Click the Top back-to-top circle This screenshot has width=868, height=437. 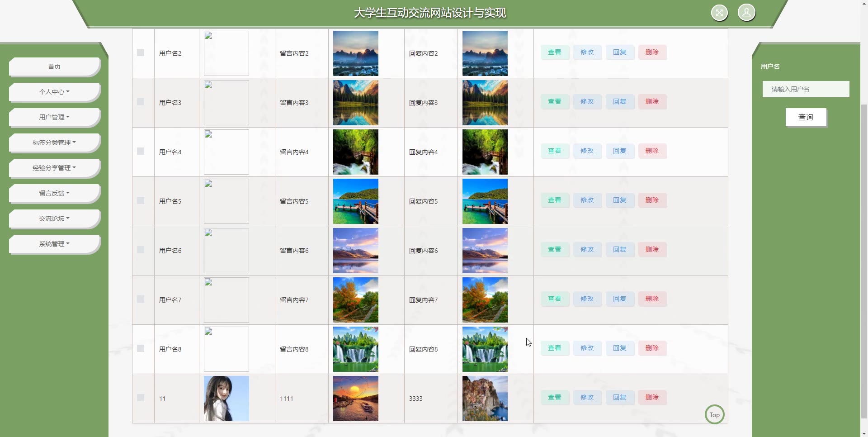715,414
